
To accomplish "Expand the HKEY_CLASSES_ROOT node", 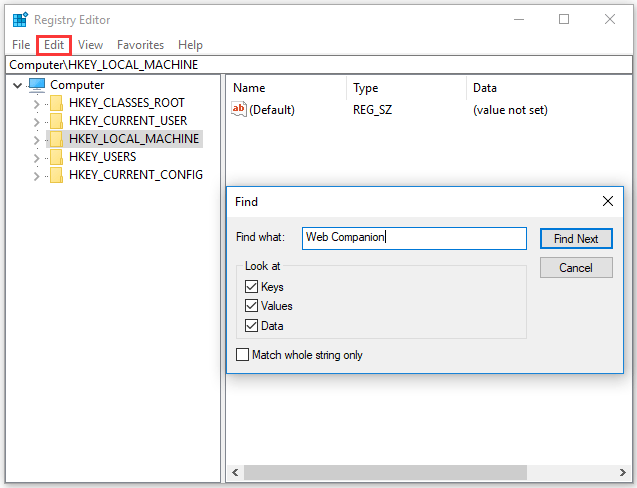I will point(37,104).
